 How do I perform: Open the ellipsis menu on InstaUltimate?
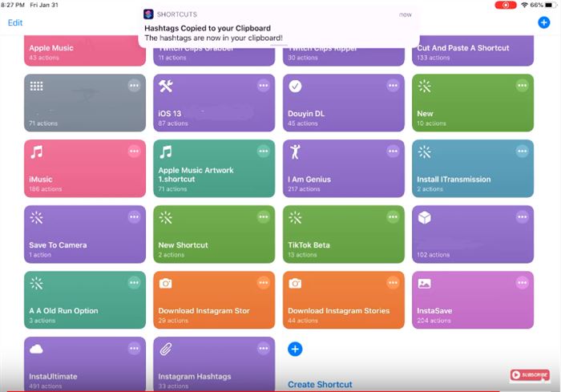(134, 348)
